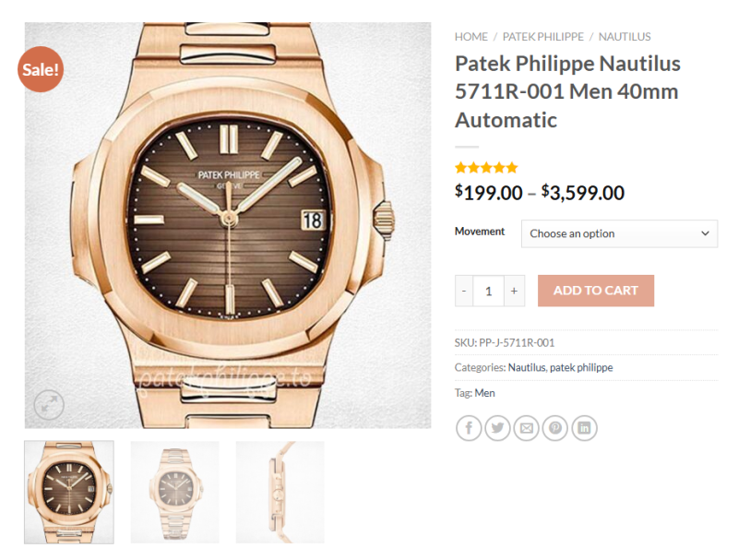
Task: Select the full bracelet watch thumbnail
Action: coord(175,492)
